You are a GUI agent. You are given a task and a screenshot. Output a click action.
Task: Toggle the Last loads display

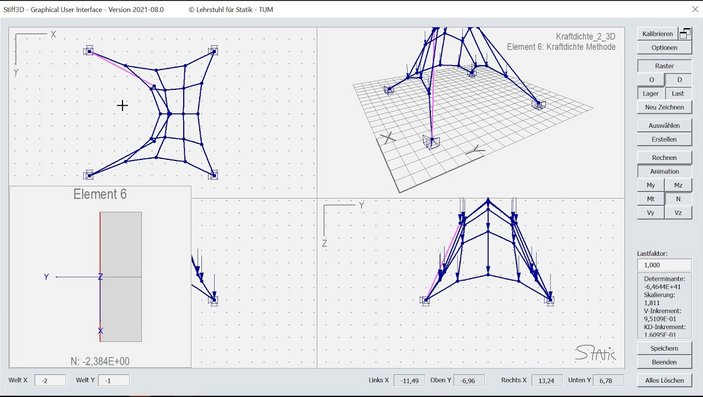tap(678, 93)
